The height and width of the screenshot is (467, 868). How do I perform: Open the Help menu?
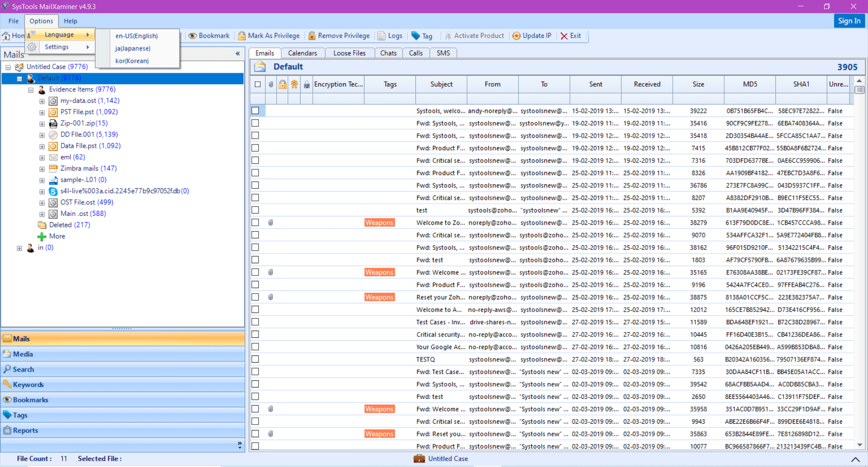pyautogui.click(x=71, y=21)
